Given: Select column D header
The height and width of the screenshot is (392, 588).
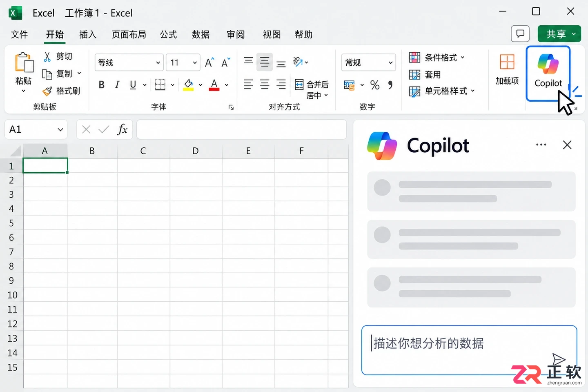Looking at the screenshot, I should click(196, 151).
